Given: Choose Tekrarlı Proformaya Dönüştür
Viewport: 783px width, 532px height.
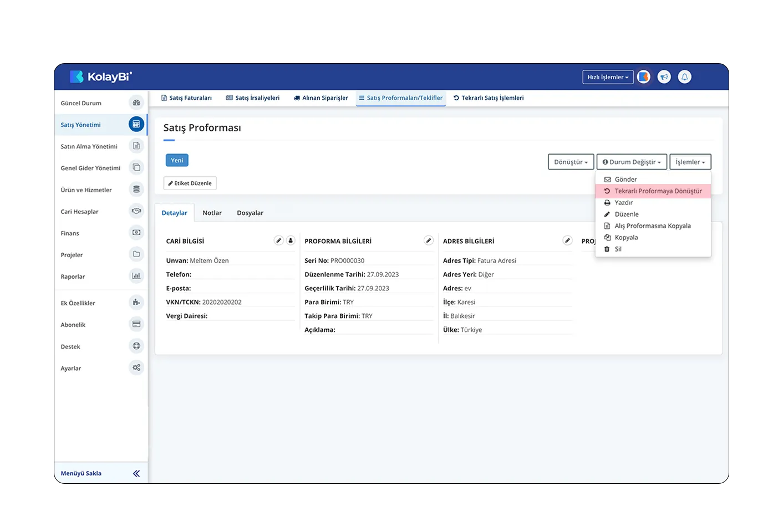Looking at the screenshot, I should 653,191.
